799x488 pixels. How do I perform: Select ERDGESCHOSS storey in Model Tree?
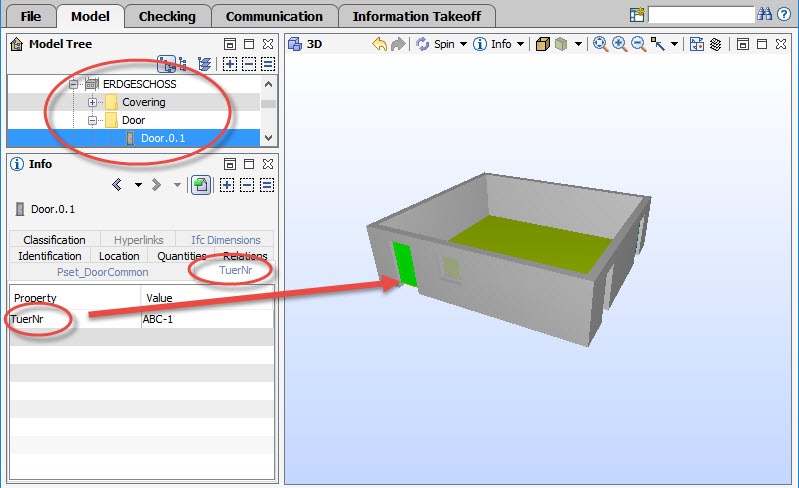pyautogui.click(x=140, y=84)
